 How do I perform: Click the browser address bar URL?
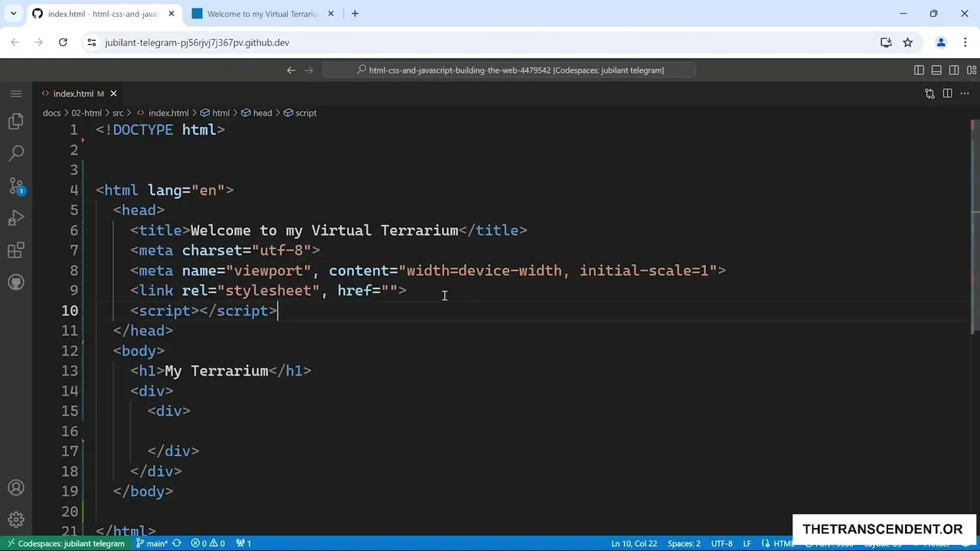click(198, 42)
